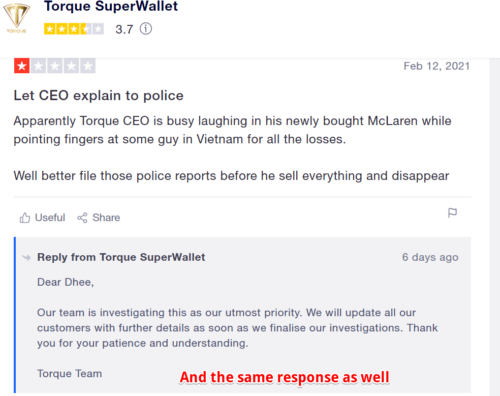
Task: Share this review
Action: 99,218
